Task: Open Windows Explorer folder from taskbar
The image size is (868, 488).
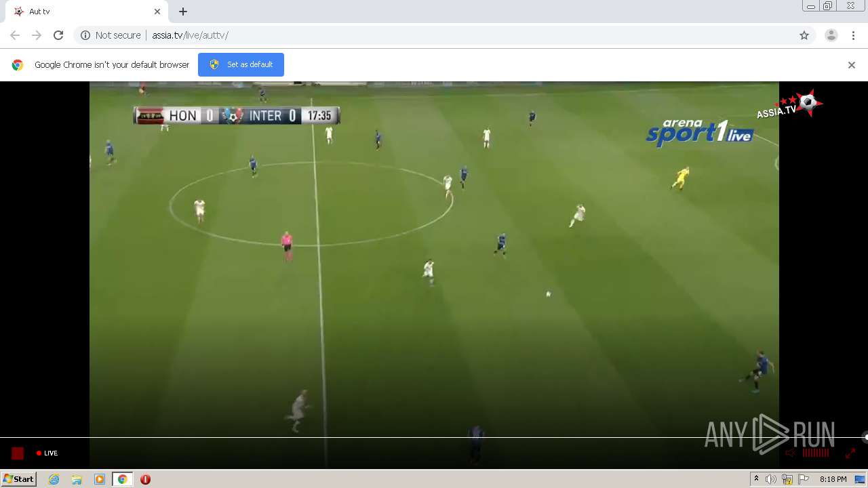Action: (x=77, y=479)
